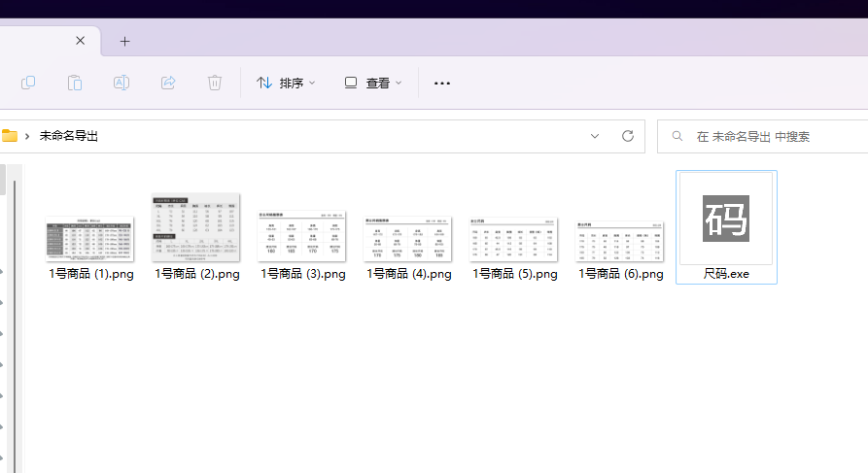
Task: Open the three-dots more options menu
Action: point(442,84)
